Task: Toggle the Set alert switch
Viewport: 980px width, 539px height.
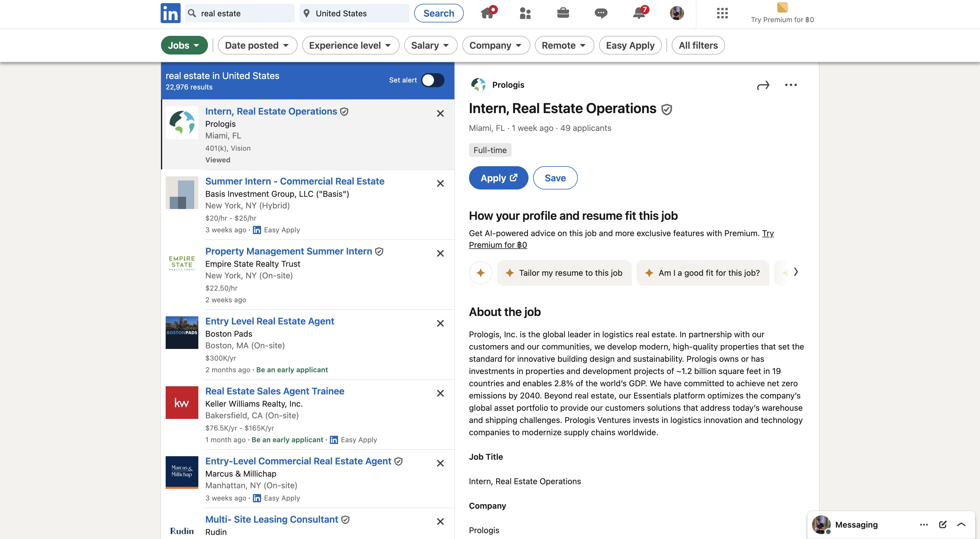Action: click(x=433, y=80)
